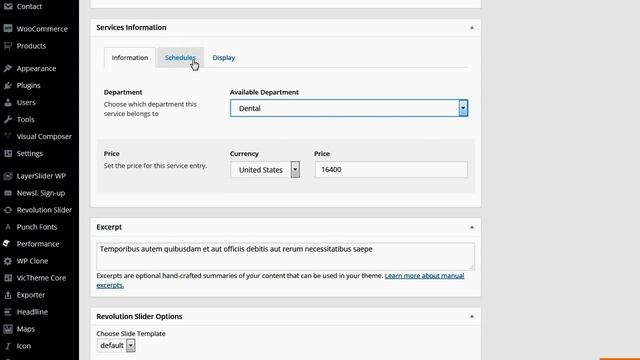Open the Maps icon in sidebar
The height and width of the screenshot is (360, 640).
[x=8, y=329]
